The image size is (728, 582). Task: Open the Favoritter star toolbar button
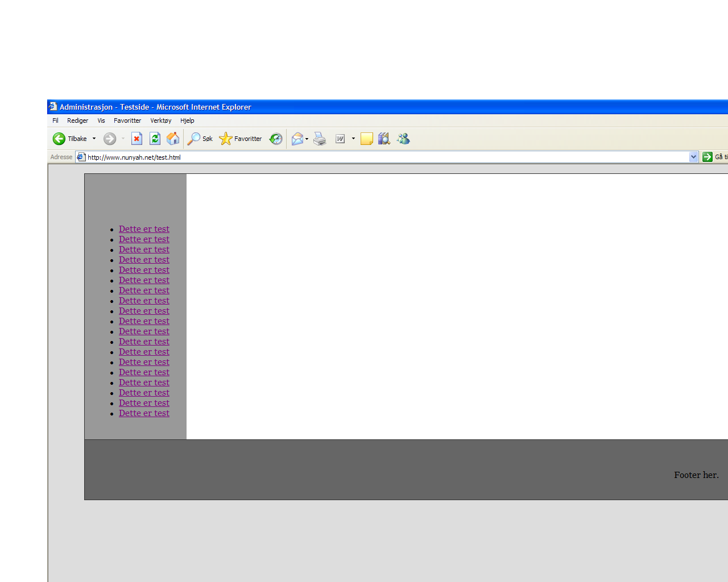[241, 139]
